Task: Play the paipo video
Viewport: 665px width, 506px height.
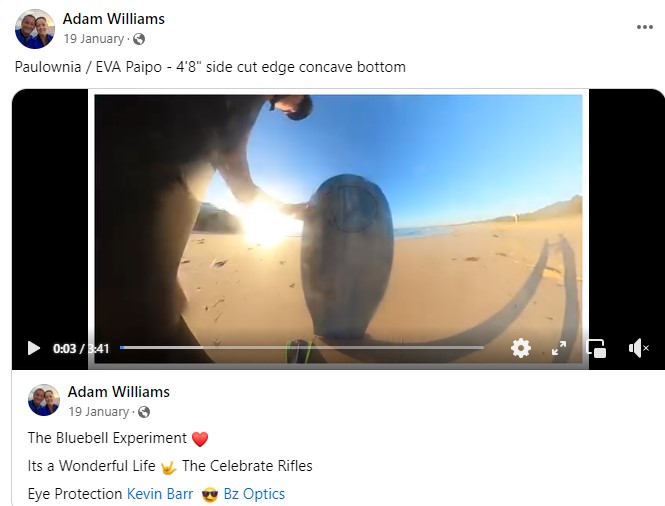Action: tap(34, 348)
